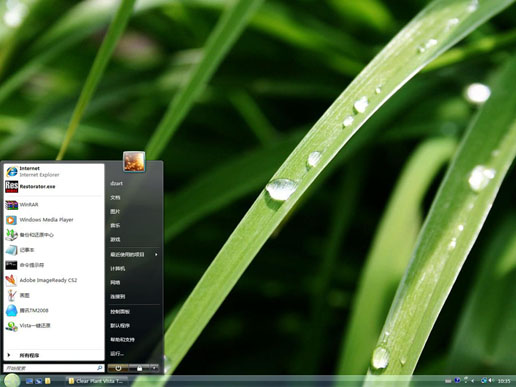Click the Show Desktop quick launch icon
The image size is (516, 387).
click(29, 381)
